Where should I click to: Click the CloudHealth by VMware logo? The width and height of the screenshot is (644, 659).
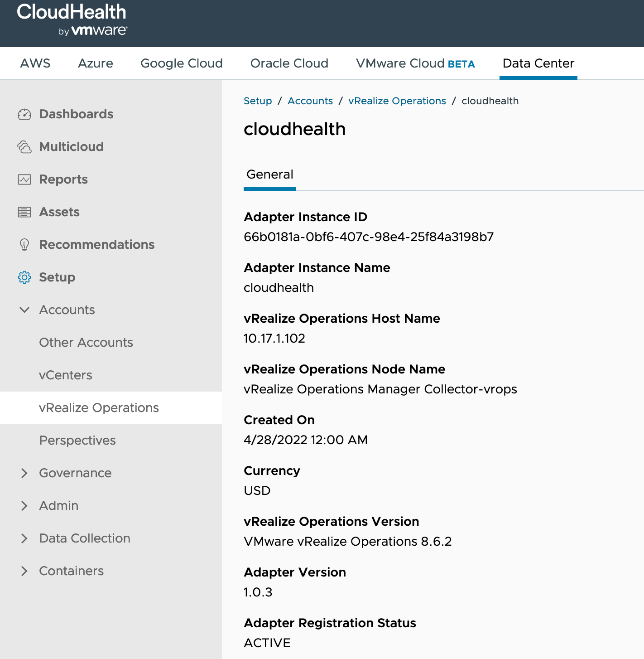click(x=72, y=20)
